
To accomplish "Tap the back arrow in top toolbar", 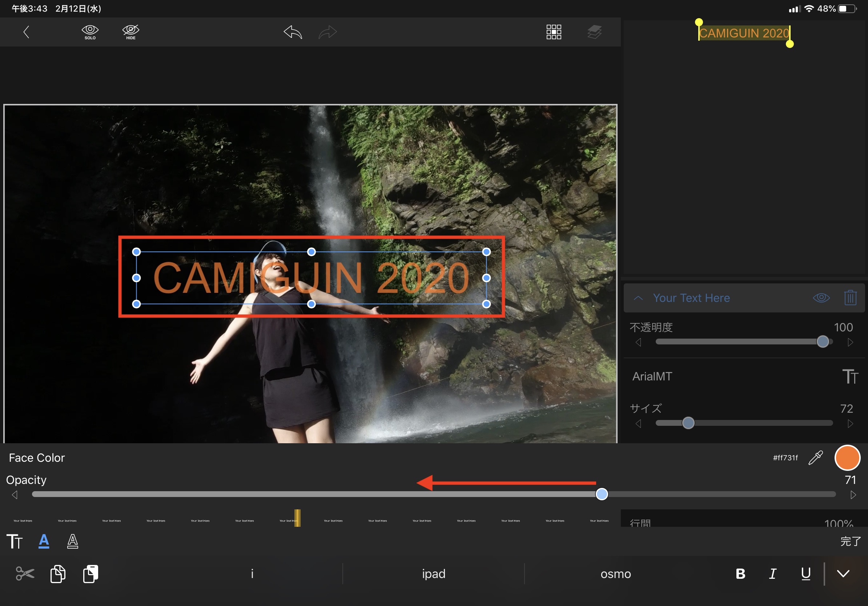I will (26, 32).
